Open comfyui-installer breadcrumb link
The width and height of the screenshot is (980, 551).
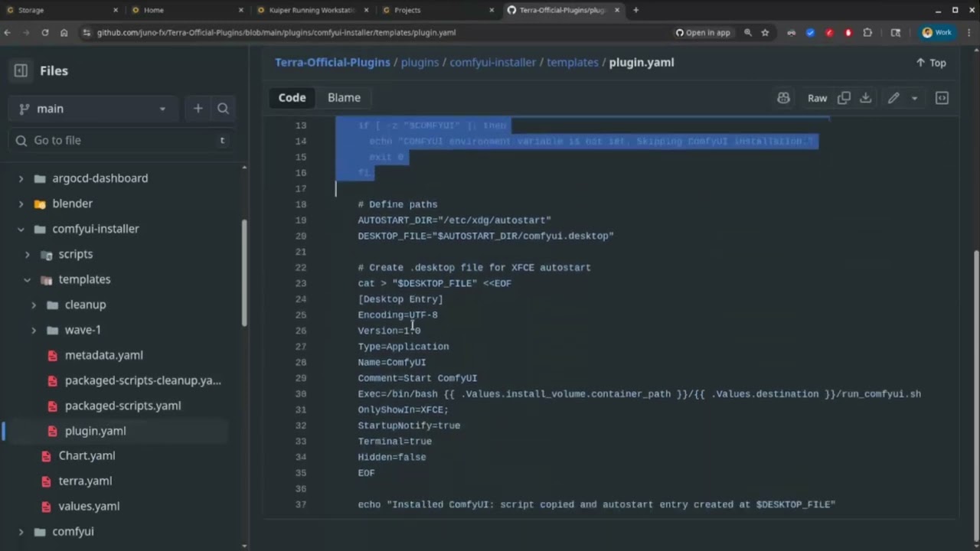[x=492, y=63]
